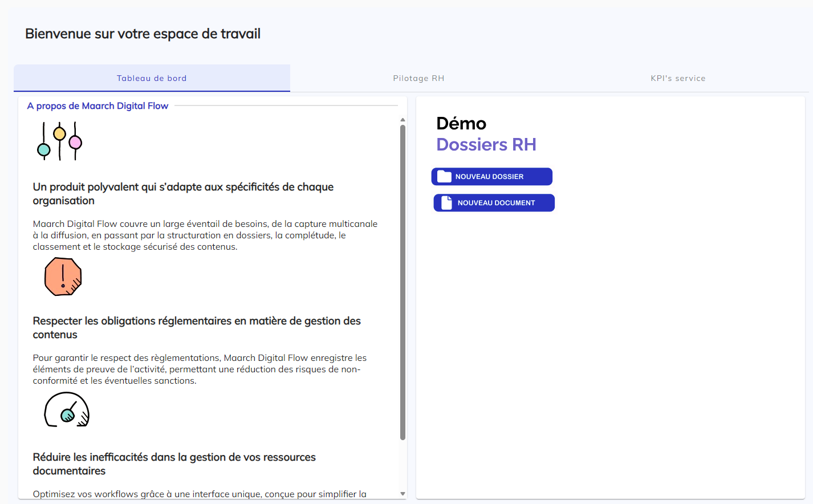813x504 pixels.
Task: Click the orange warning octagon icon
Action: point(63,277)
